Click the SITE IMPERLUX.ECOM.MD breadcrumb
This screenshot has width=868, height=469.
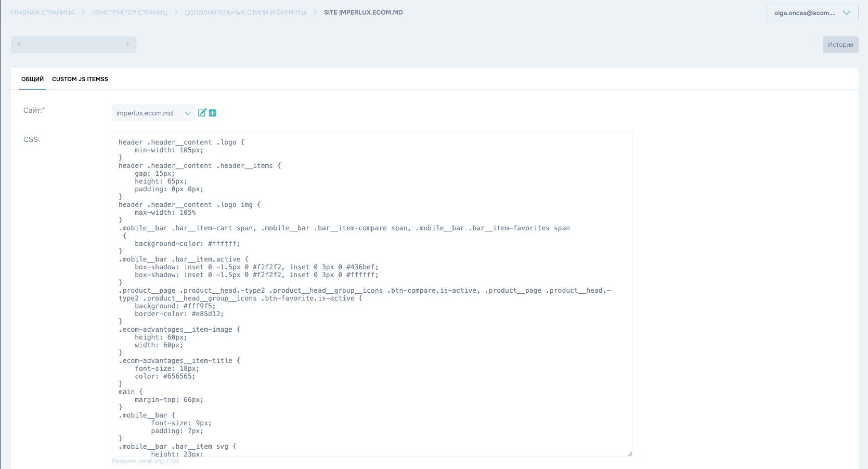click(363, 12)
